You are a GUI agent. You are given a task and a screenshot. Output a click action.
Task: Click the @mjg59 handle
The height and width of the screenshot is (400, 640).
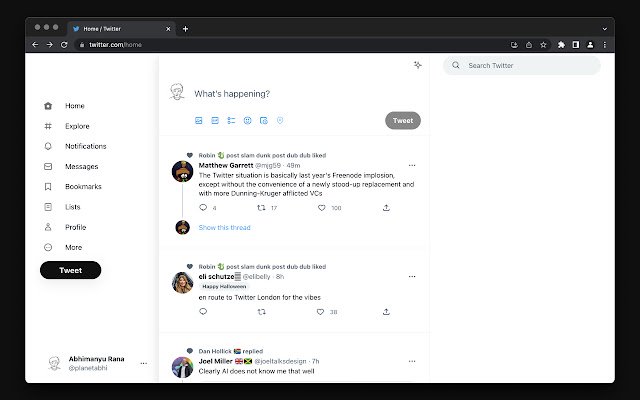coord(268,165)
